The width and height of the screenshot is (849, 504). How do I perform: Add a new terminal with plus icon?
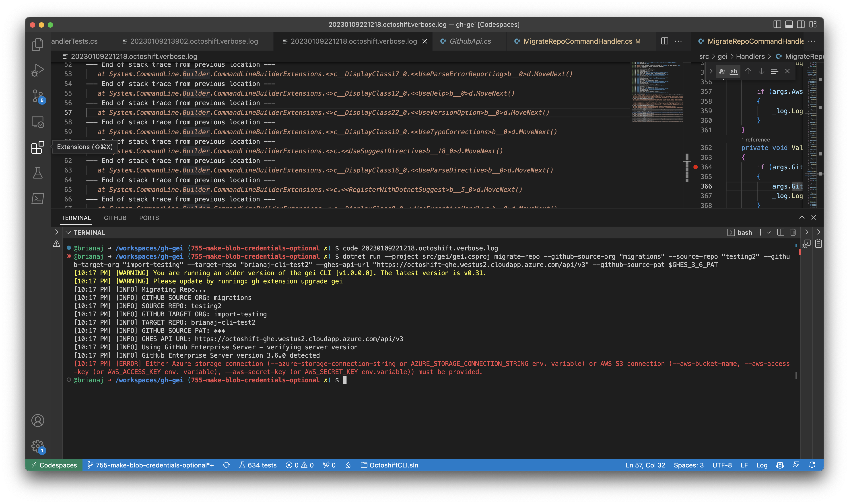[760, 232]
